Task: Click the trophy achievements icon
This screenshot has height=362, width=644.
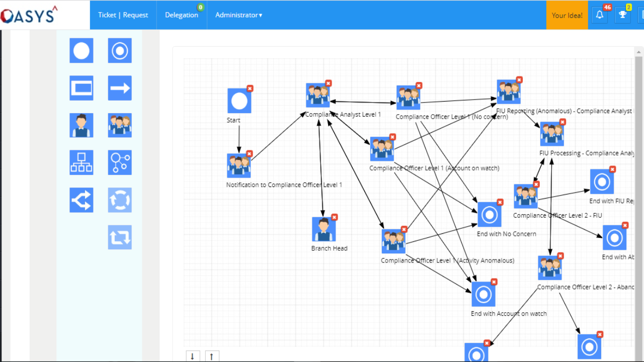Action: [622, 15]
